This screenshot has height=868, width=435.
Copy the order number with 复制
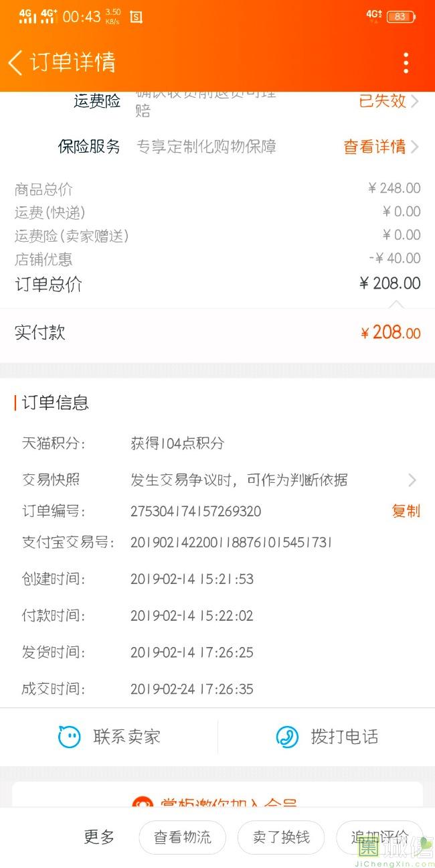pos(406,511)
